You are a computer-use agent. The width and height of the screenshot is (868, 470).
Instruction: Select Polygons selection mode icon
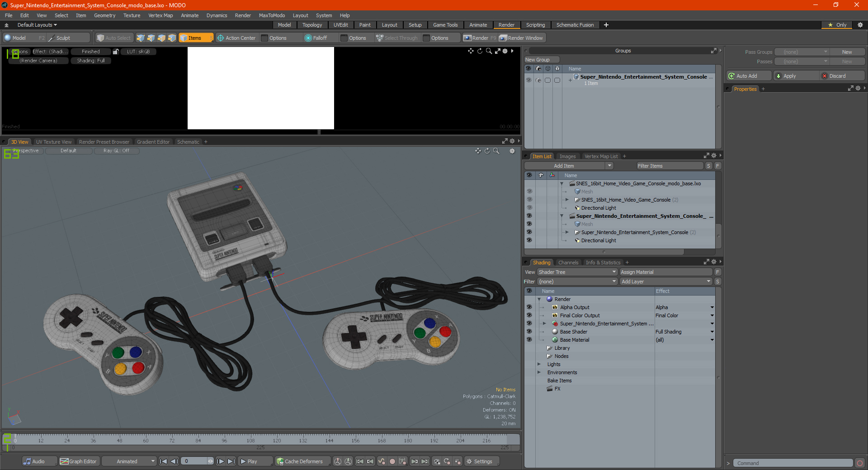click(161, 38)
